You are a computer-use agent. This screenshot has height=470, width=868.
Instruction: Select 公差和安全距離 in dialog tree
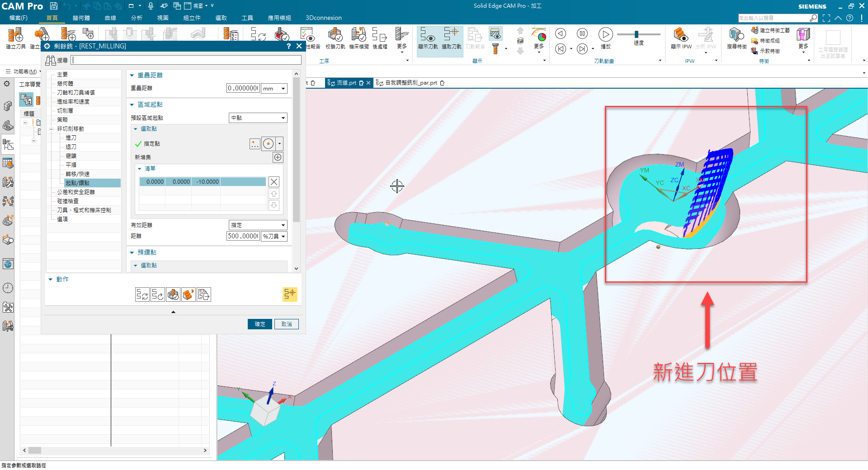[x=76, y=192]
